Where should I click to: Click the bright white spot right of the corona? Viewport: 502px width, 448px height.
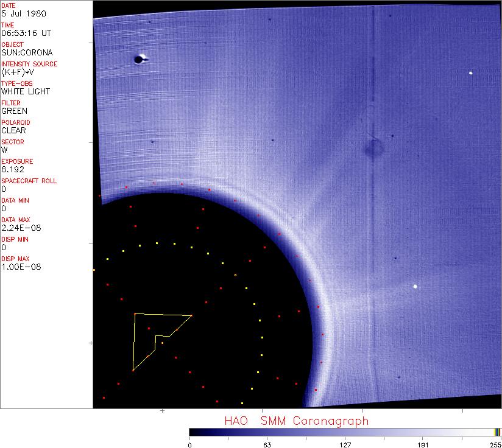click(x=415, y=286)
